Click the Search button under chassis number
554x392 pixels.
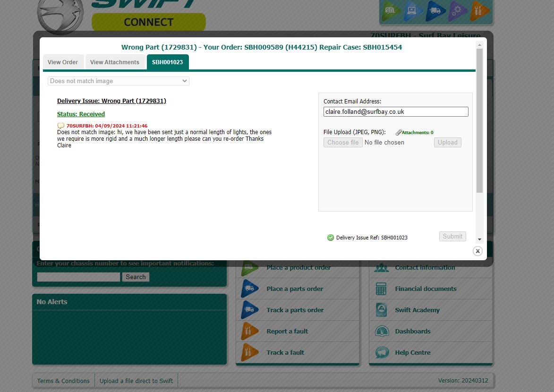point(136,277)
